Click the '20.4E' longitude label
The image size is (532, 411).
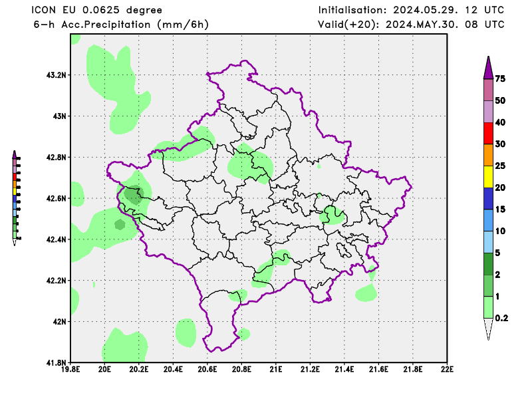point(173,369)
